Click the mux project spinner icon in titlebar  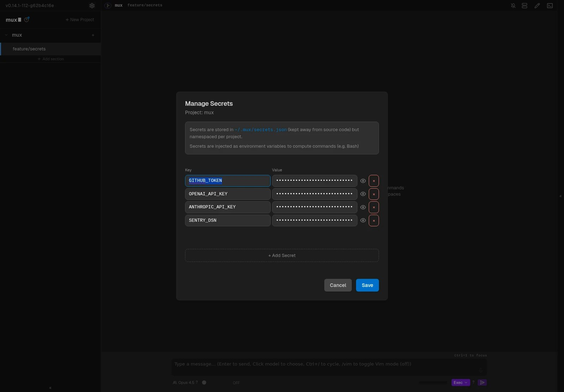108,5
